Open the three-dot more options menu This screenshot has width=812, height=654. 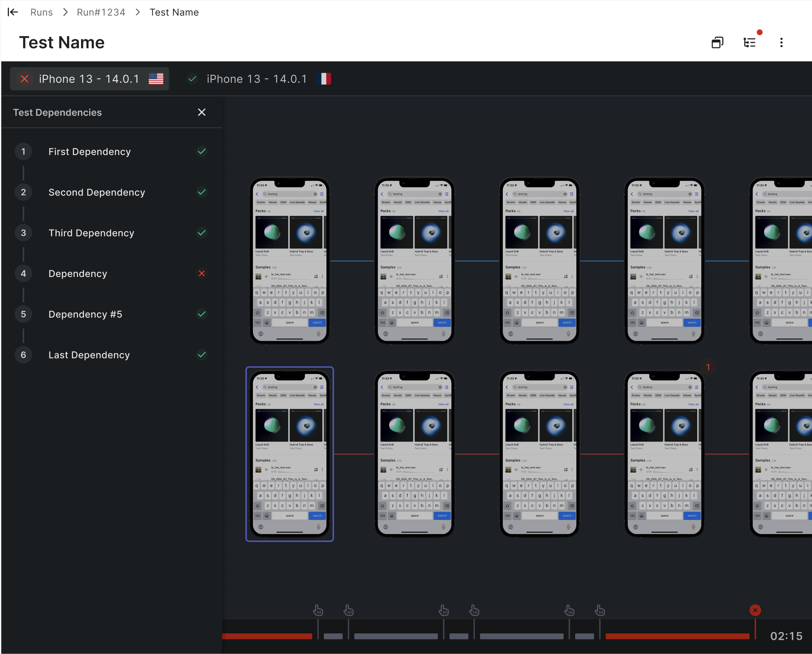tap(781, 42)
